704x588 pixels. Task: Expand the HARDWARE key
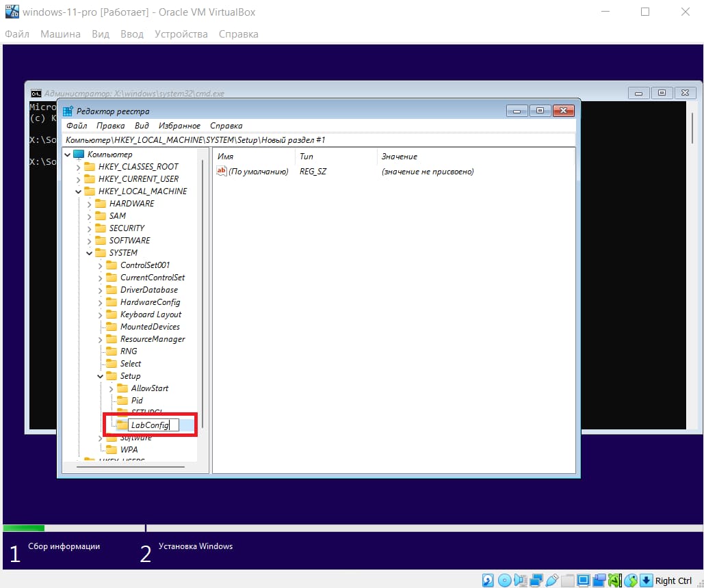[89, 204]
